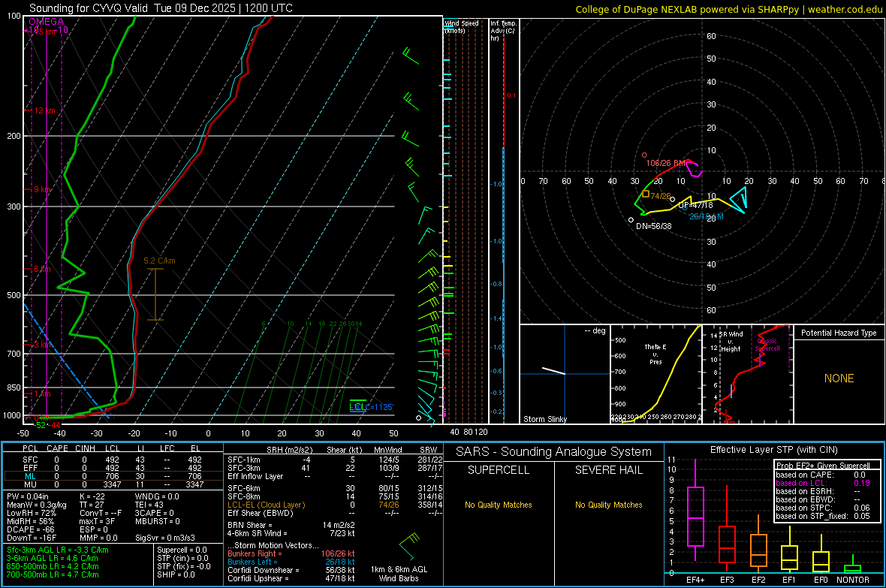Viewport: 886px width, 588px height.
Task: Click the Bunkers Right storm motion
Action: click(291, 553)
